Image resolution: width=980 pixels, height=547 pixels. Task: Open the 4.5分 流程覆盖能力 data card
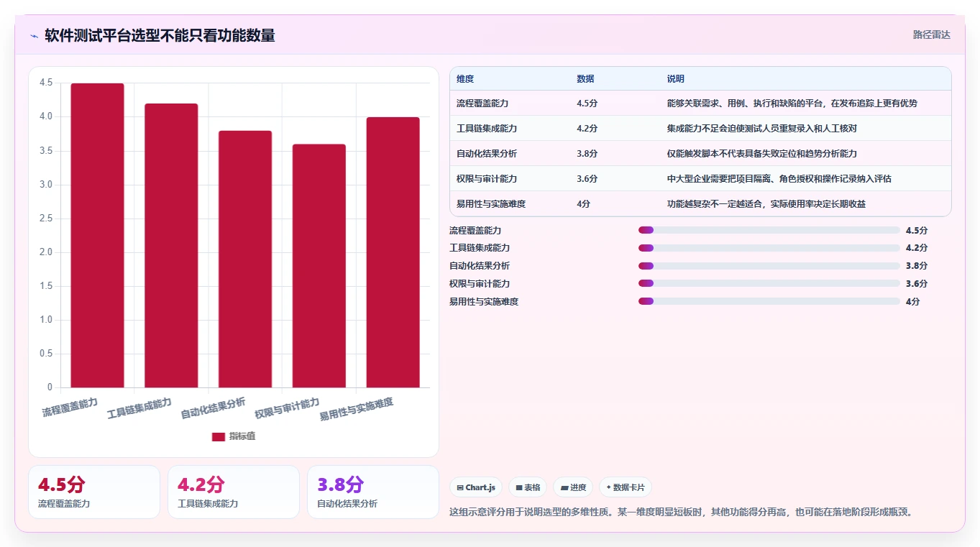point(94,492)
